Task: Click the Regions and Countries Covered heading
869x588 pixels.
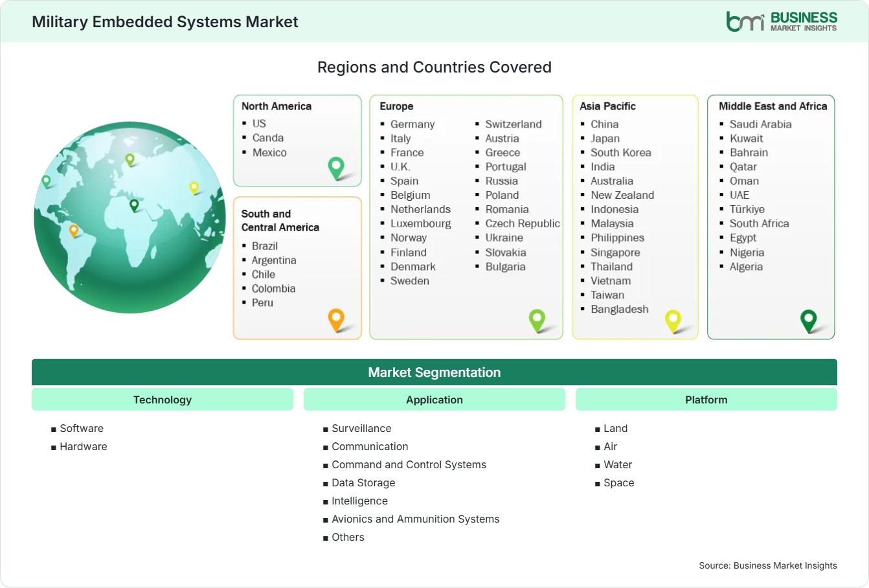Action: point(435,67)
